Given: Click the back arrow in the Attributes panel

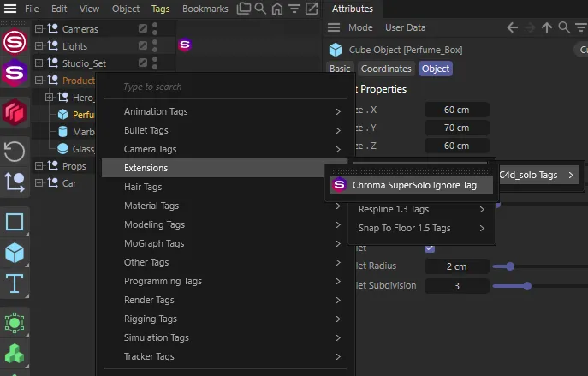Looking at the screenshot, I should 512,27.
